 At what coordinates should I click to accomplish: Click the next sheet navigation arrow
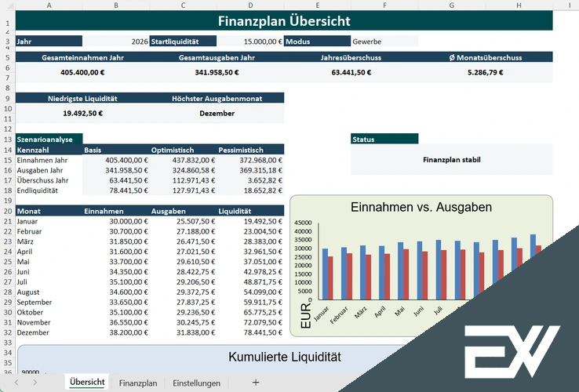(x=35, y=382)
